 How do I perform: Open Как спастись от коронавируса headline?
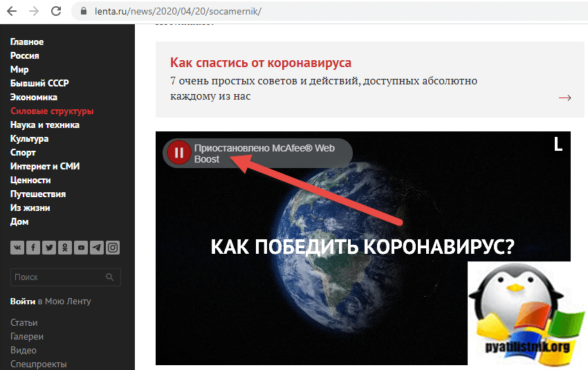point(261,63)
